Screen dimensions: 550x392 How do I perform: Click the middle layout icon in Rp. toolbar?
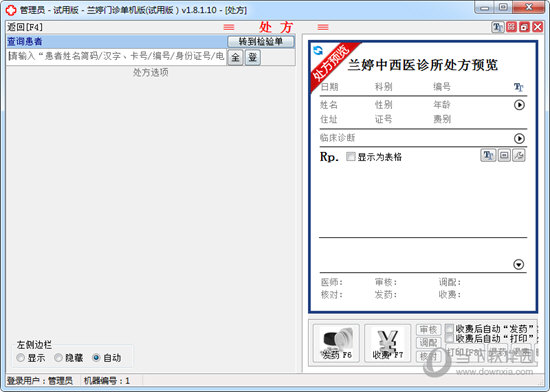click(504, 155)
